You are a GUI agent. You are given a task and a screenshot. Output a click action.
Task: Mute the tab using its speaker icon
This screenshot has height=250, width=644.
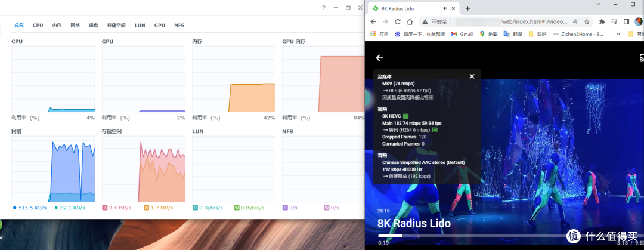445,8
